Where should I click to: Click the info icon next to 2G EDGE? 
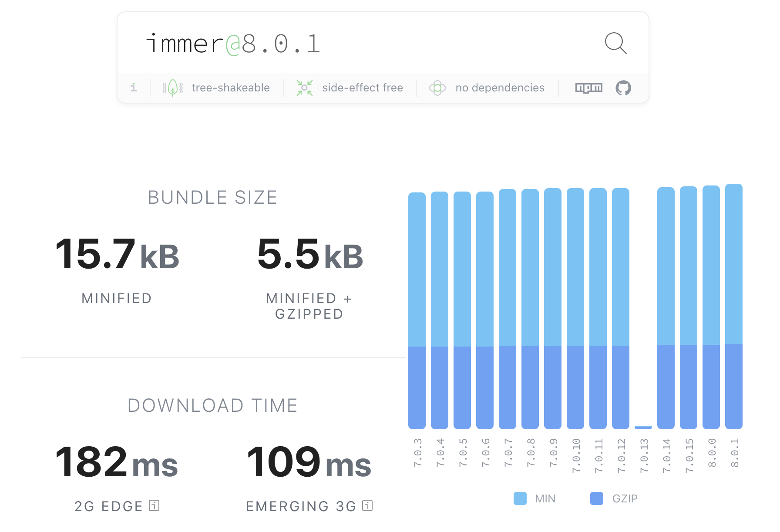click(155, 506)
